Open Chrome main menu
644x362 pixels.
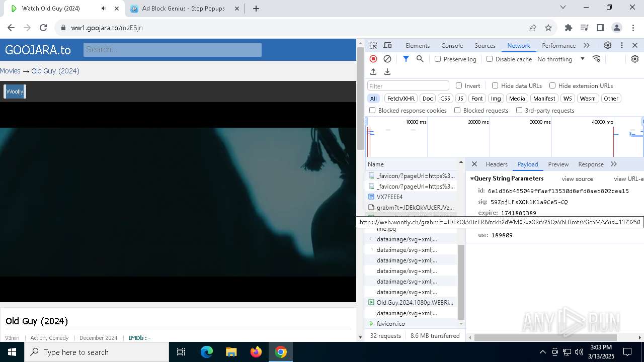[x=633, y=28]
